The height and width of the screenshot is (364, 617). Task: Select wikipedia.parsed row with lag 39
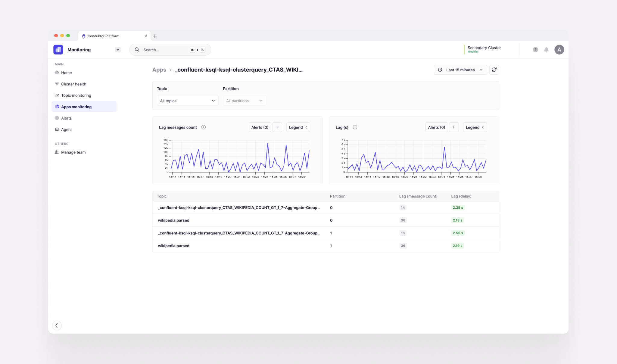[x=326, y=246]
